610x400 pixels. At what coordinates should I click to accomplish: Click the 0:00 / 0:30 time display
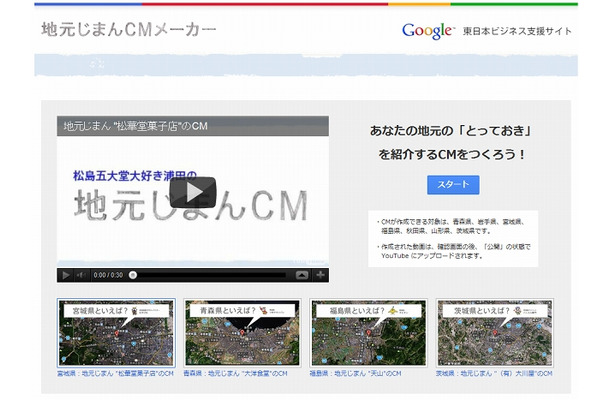[108, 275]
